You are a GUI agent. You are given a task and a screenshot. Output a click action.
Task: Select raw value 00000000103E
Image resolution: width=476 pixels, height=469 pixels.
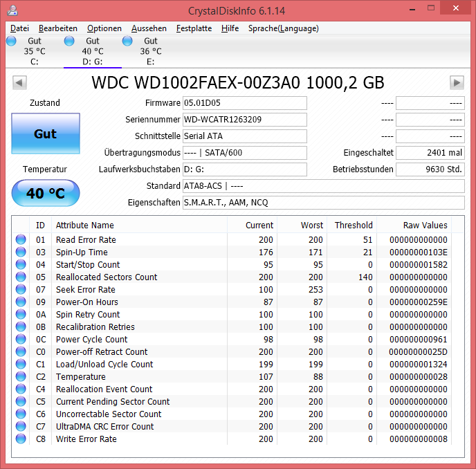pyautogui.click(x=419, y=252)
